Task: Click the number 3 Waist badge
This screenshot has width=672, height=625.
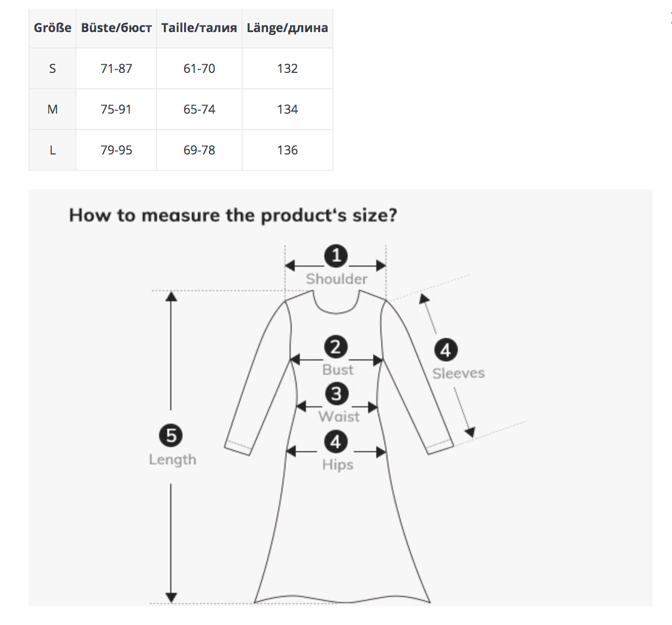Action: point(337,394)
